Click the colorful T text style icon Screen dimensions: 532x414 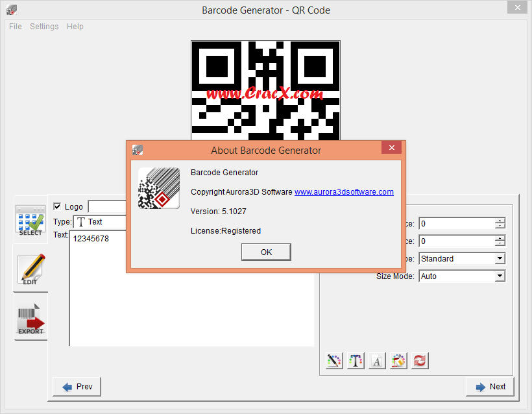pos(356,361)
